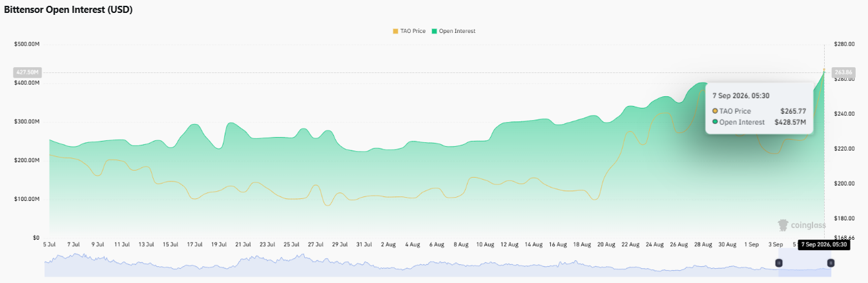
Task: Click the yellow TAO Price legend swatch
Action: point(395,31)
